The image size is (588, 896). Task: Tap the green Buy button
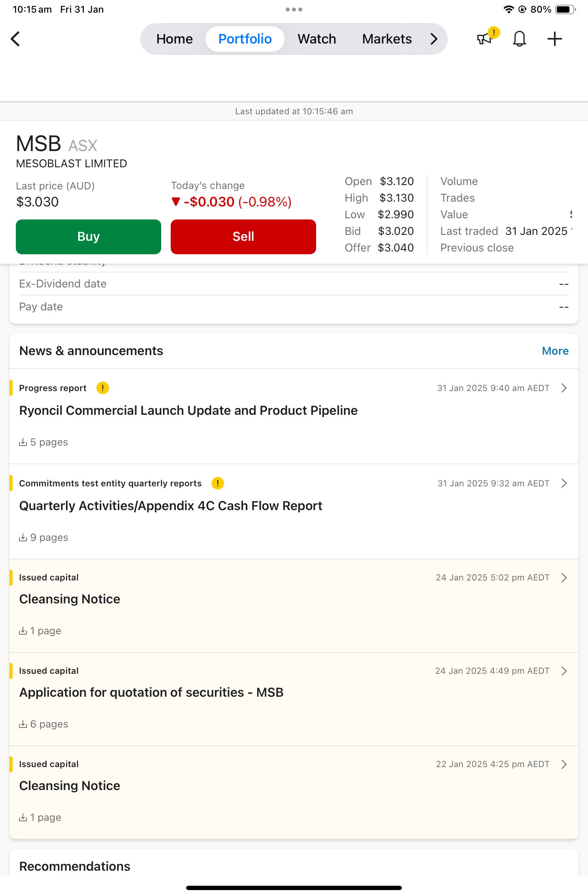tap(89, 237)
